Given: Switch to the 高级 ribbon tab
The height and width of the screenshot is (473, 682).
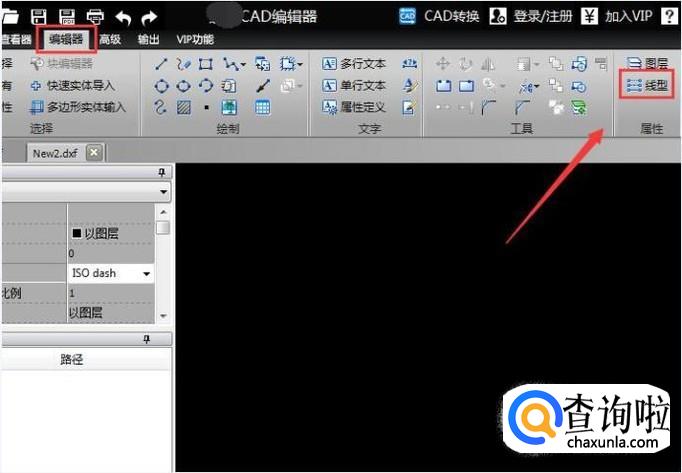Looking at the screenshot, I should (110, 40).
